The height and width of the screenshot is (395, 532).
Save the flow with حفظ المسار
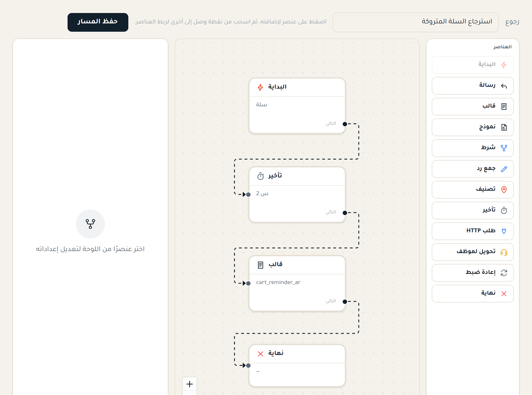[x=98, y=22]
